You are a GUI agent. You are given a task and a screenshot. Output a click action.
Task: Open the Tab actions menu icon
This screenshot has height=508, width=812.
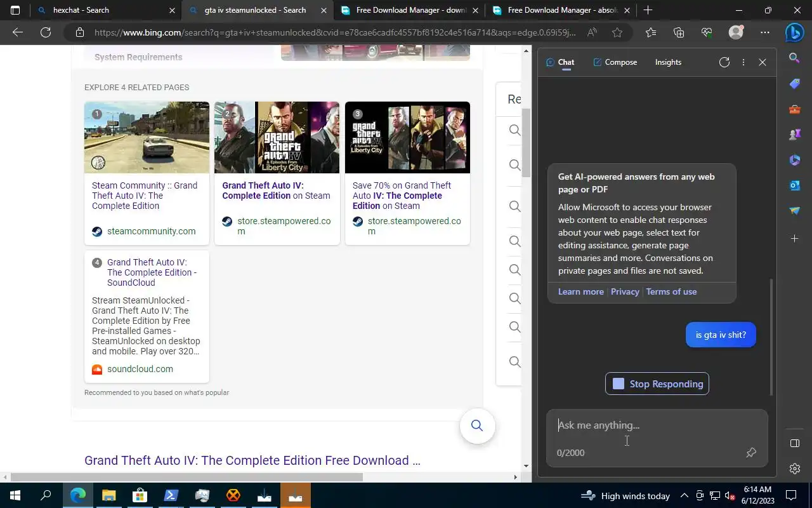pos(15,10)
